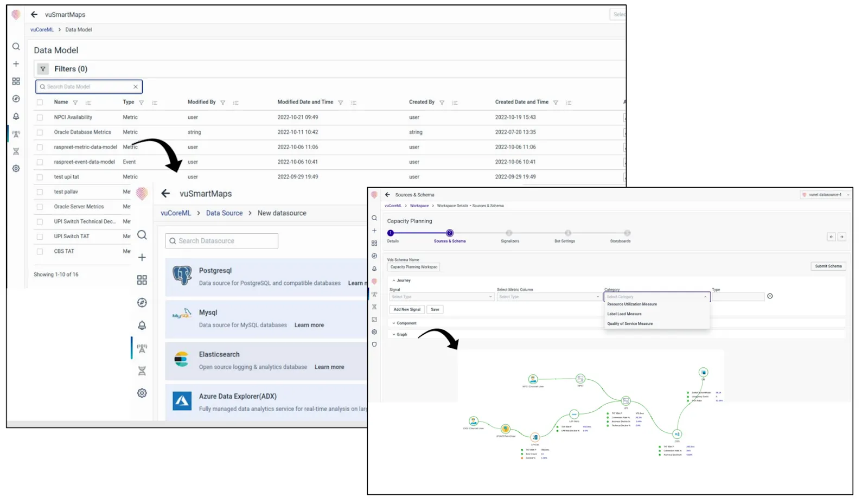
Task: Open settings gear in Data Model window sidebar
Action: tap(16, 169)
